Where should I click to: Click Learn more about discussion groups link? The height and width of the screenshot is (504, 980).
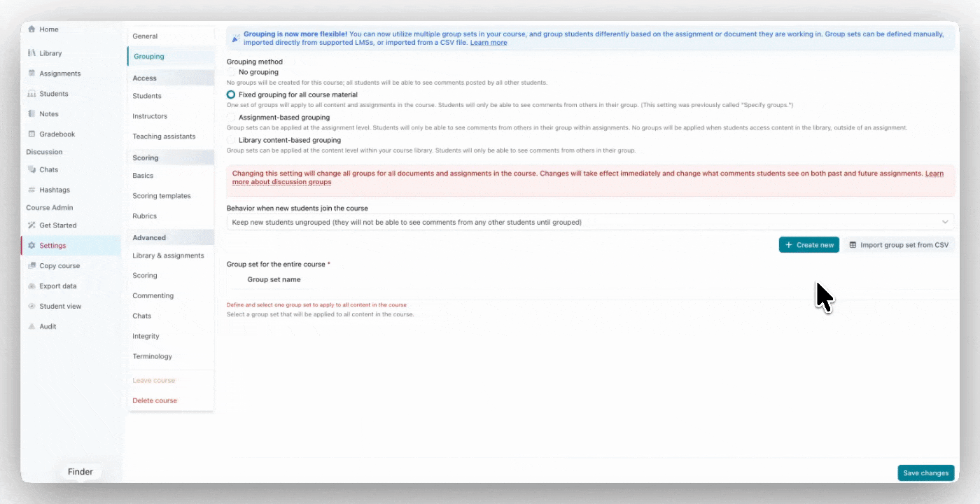coord(281,182)
